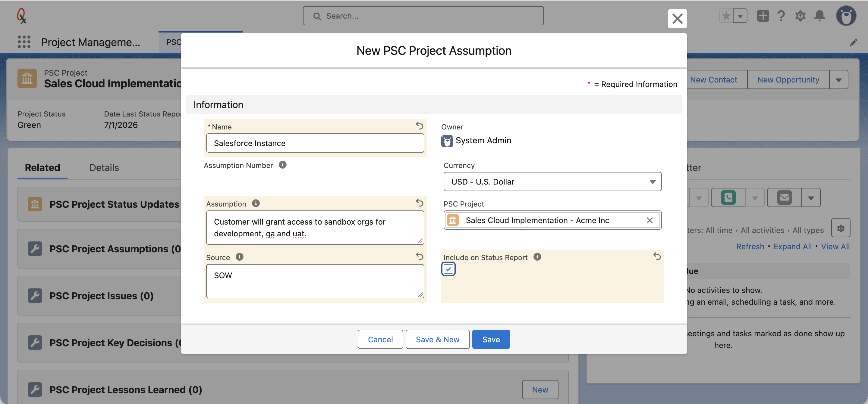This screenshot has height=404, width=868.
Task: Open the activity timeline settings gear
Action: coord(841,228)
